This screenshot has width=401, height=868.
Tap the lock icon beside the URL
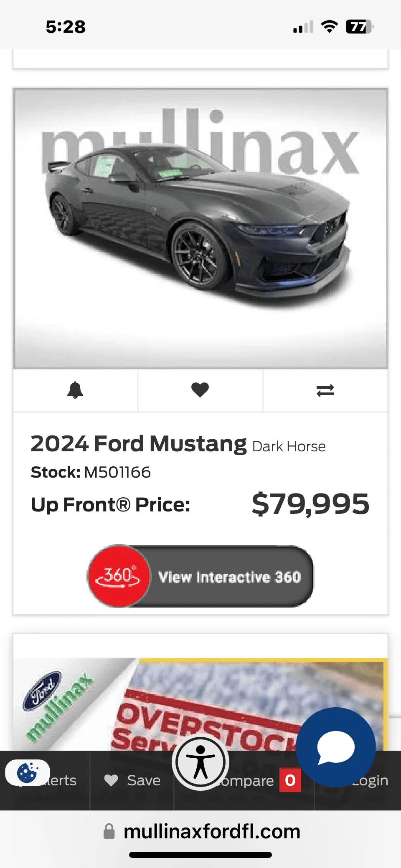tap(109, 831)
